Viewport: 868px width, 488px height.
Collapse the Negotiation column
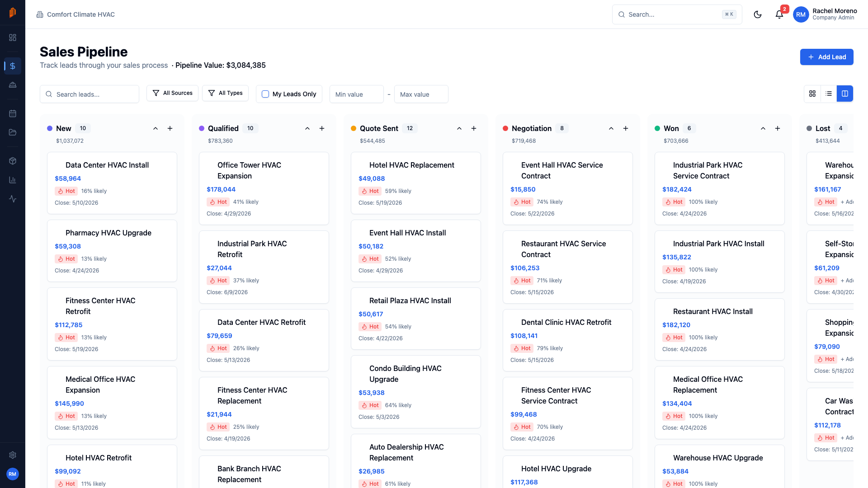click(x=611, y=128)
